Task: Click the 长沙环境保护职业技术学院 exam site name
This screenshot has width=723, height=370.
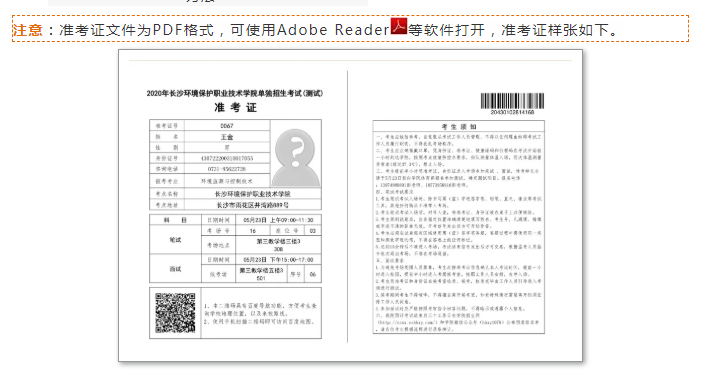Action: (x=253, y=194)
